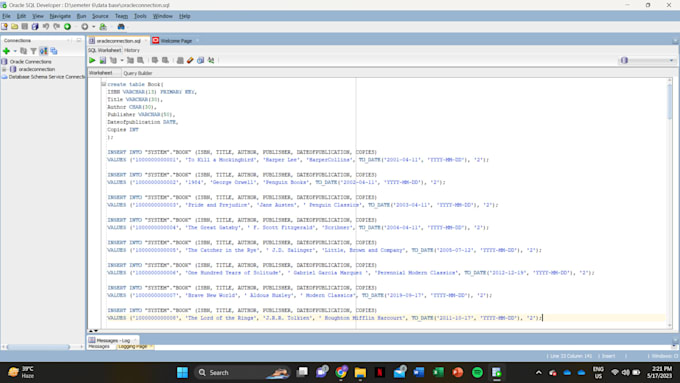This screenshot has height=383, width=680.
Task: Minimize the Connections panel
Action: 79,40
